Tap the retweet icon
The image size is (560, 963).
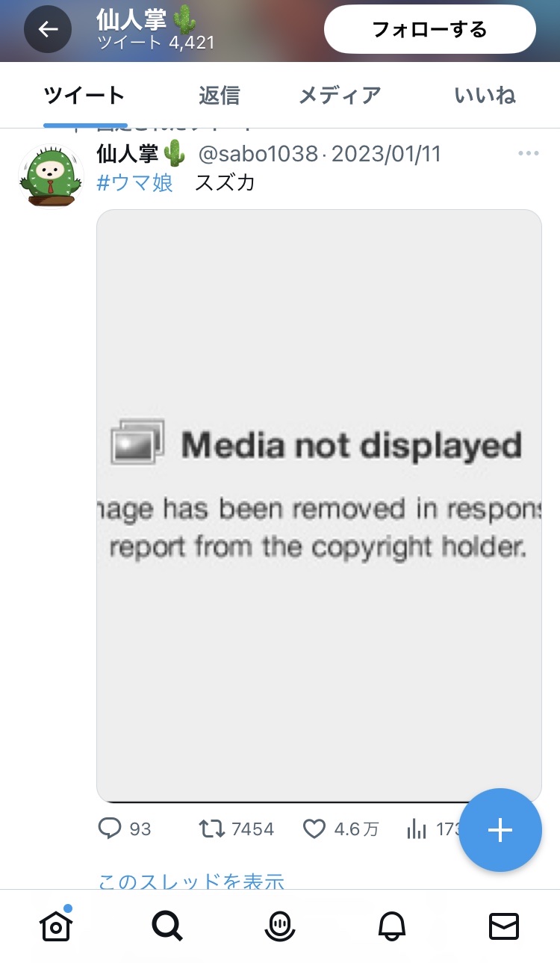coord(213,829)
